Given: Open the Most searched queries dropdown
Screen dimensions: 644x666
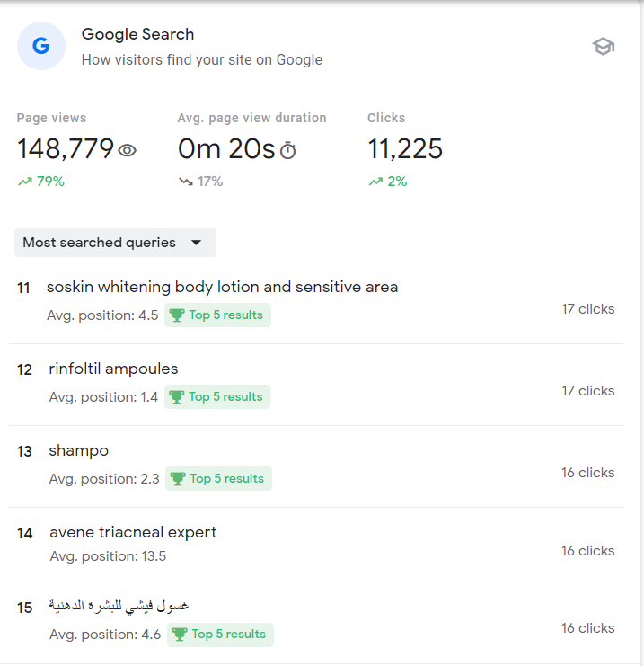Looking at the screenshot, I should click(115, 243).
